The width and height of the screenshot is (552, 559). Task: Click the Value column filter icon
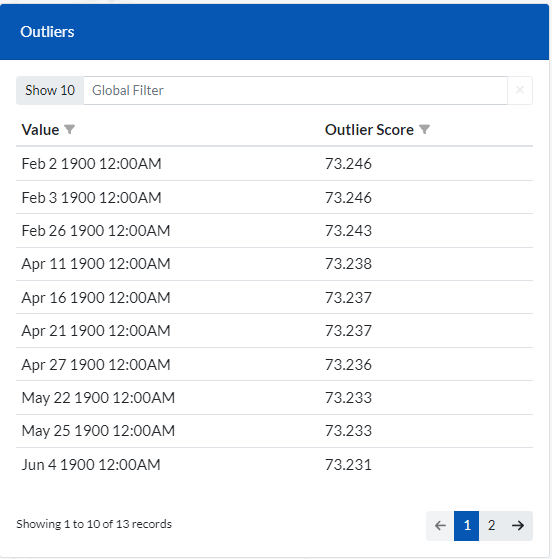click(70, 129)
